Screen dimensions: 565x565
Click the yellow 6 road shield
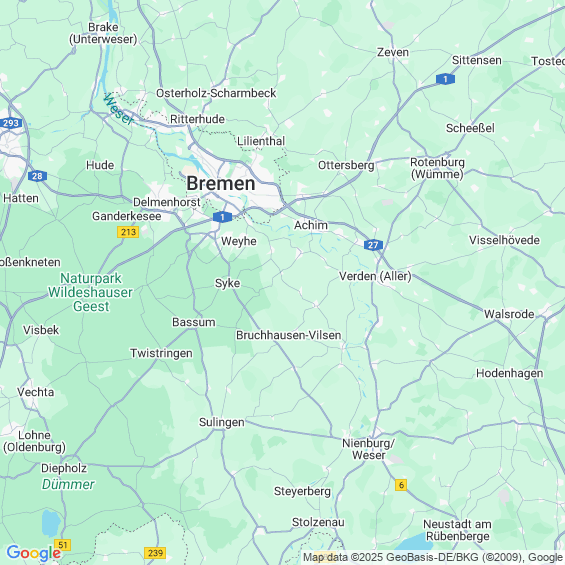[401, 485]
